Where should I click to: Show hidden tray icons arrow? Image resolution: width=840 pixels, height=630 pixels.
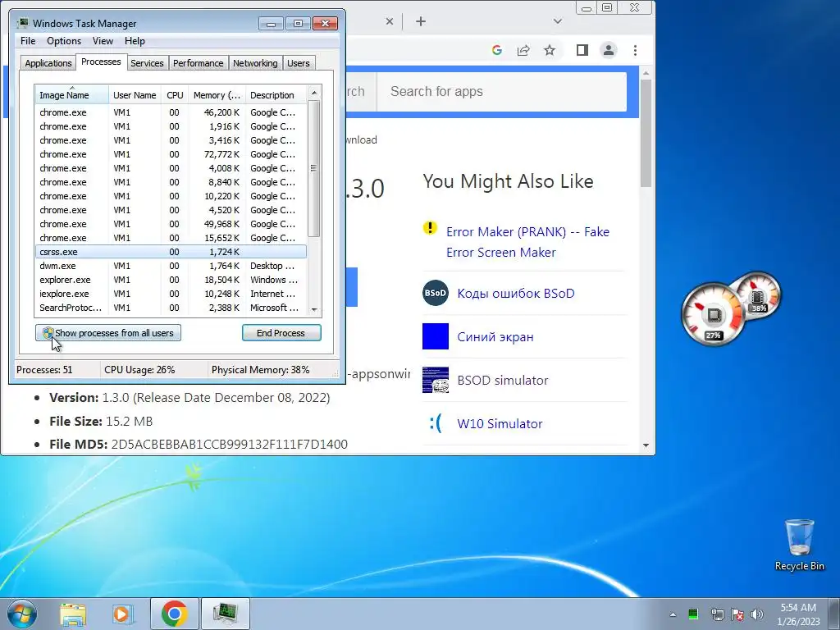[x=673, y=614]
